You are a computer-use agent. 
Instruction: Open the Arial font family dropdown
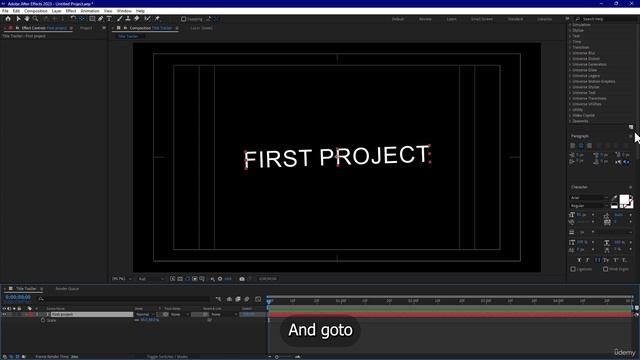point(589,198)
